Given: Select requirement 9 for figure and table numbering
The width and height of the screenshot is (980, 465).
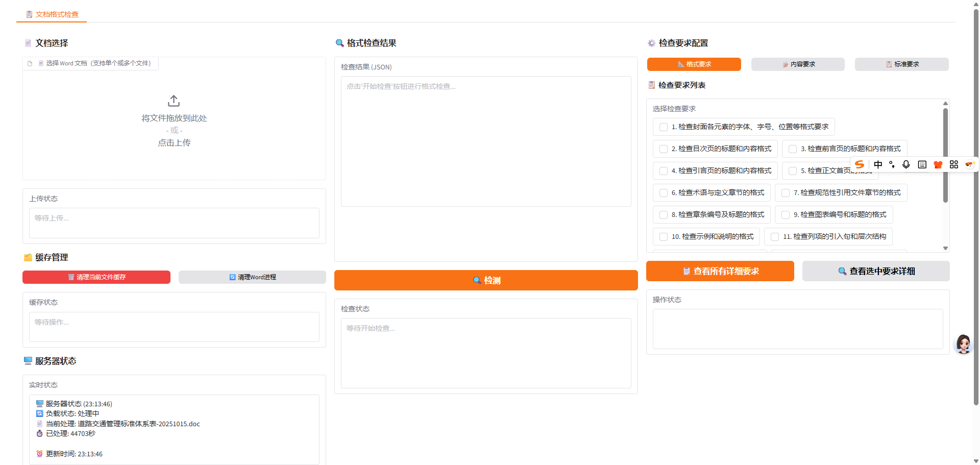Looking at the screenshot, I should (786, 215).
